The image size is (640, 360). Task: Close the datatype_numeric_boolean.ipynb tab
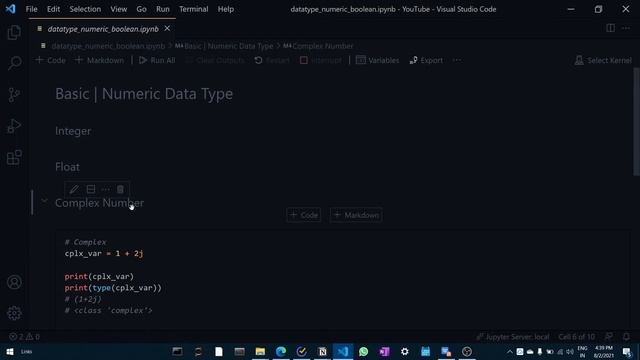167,29
